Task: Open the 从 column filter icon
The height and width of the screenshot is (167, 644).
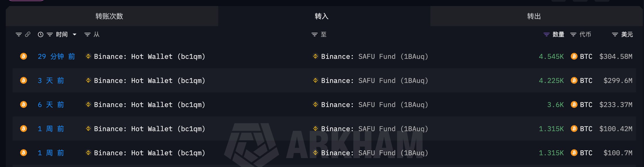Action: [x=87, y=34]
